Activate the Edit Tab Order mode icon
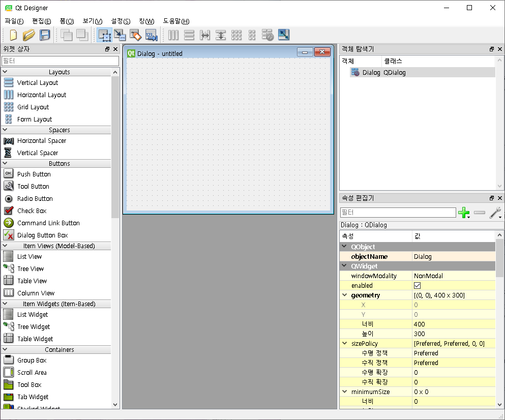Viewport: 505px width, 420px height. pos(152,35)
